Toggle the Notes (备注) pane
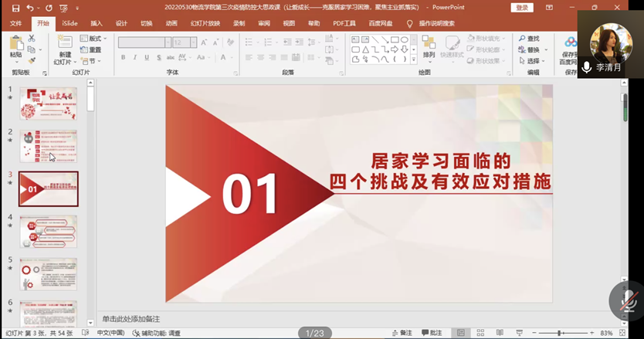This screenshot has height=339, width=644. pyautogui.click(x=402, y=333)
